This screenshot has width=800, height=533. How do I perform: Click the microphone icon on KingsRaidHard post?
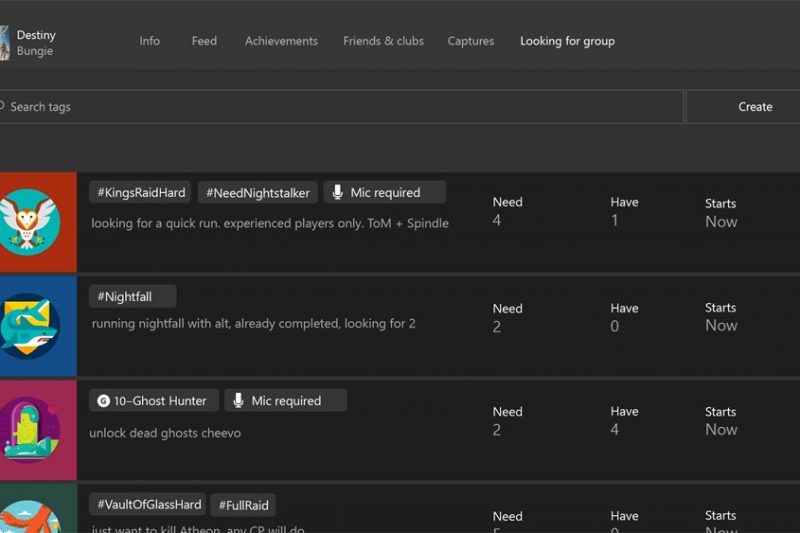[337, 192]
